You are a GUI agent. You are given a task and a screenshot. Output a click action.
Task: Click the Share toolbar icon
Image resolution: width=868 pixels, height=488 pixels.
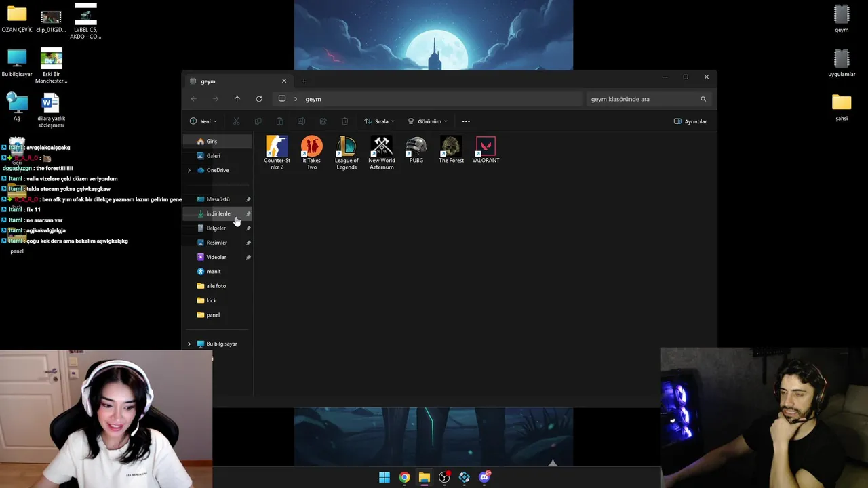323,121
